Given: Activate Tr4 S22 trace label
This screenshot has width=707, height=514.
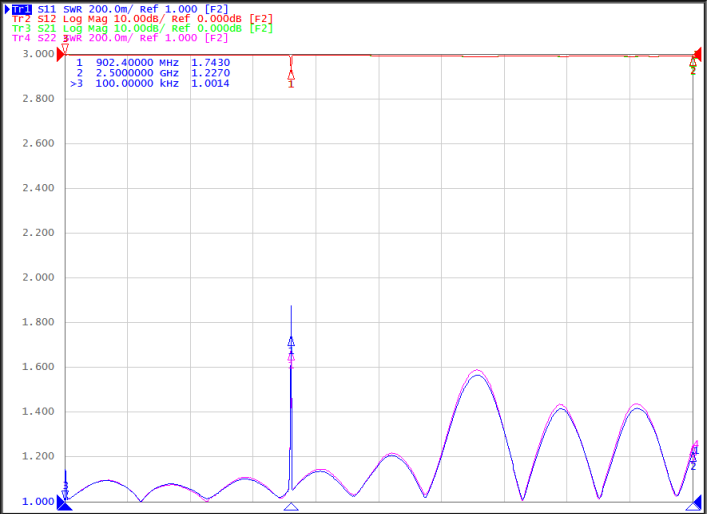Looking at the screenshot, I should click(x=35, y=38).
